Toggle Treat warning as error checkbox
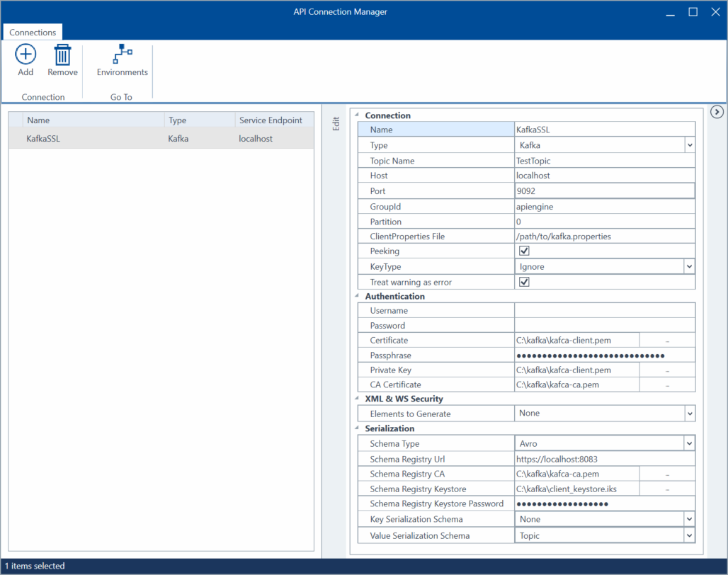This screenshot has width=728, height=575. click(x=524, y=282)
